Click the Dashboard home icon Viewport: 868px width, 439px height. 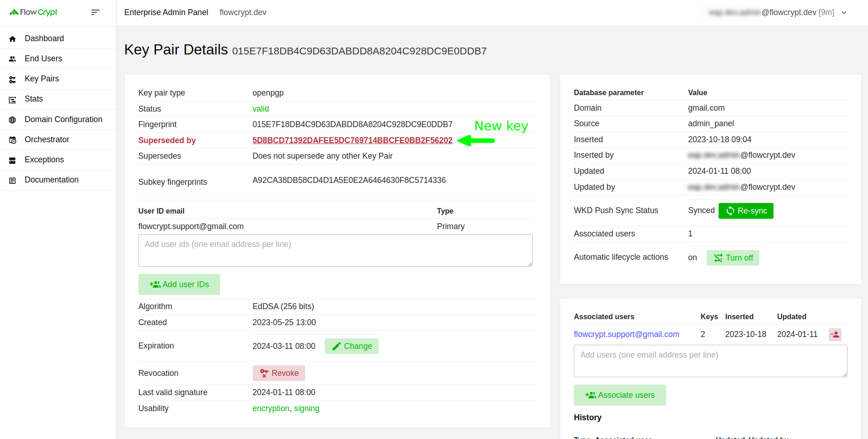pyautogui.click(x=12, y=39)
